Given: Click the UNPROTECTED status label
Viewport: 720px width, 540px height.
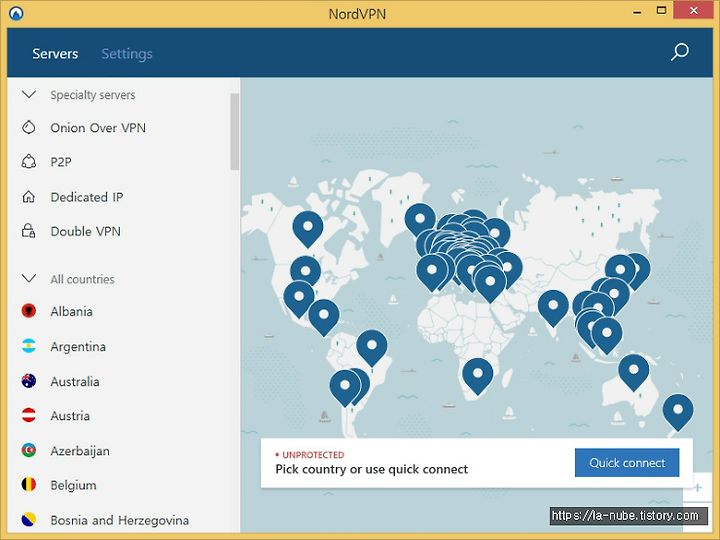Looking at the screenshot, I should pyautogui.click(x=313, y=455).
